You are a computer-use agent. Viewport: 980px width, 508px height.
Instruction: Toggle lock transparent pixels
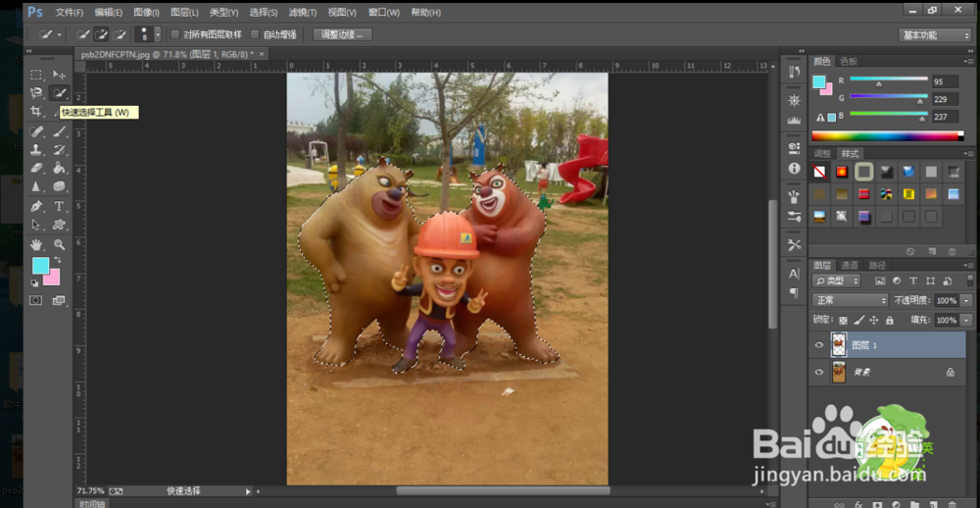(843, 320)
